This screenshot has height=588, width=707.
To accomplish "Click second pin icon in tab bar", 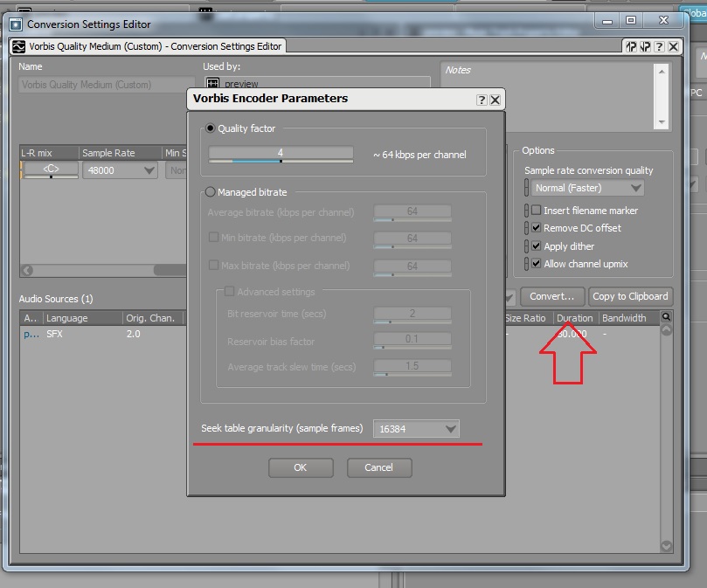I will (645, 46).
